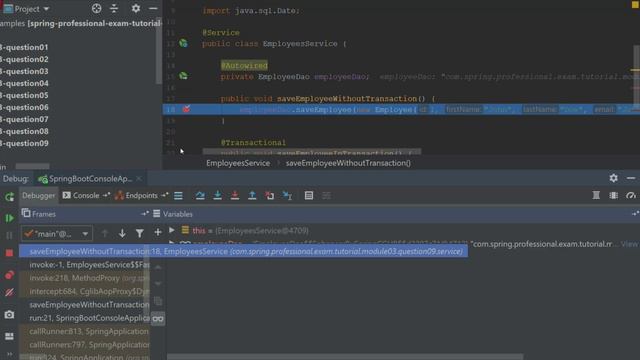Image resolution: width=640 pixels, height=360 pixels.
Task: Click the debug settings layout icon below the camera
Action: pyautogui.click(x=9, y=336)
